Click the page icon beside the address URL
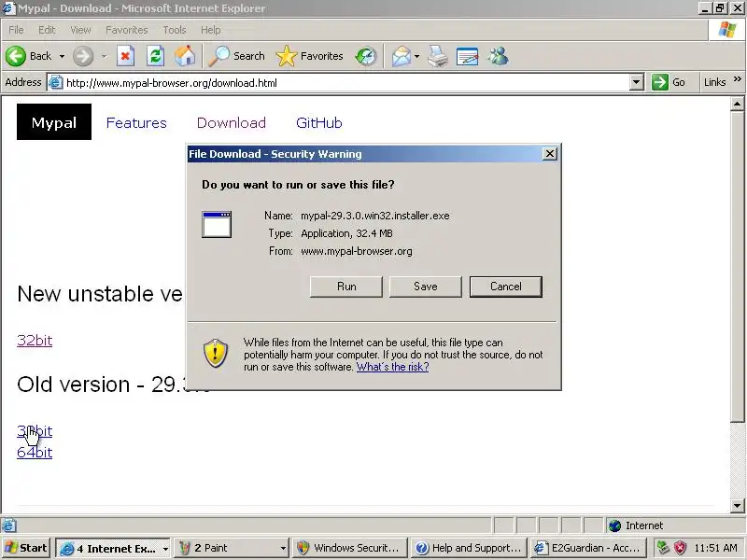 56,82
